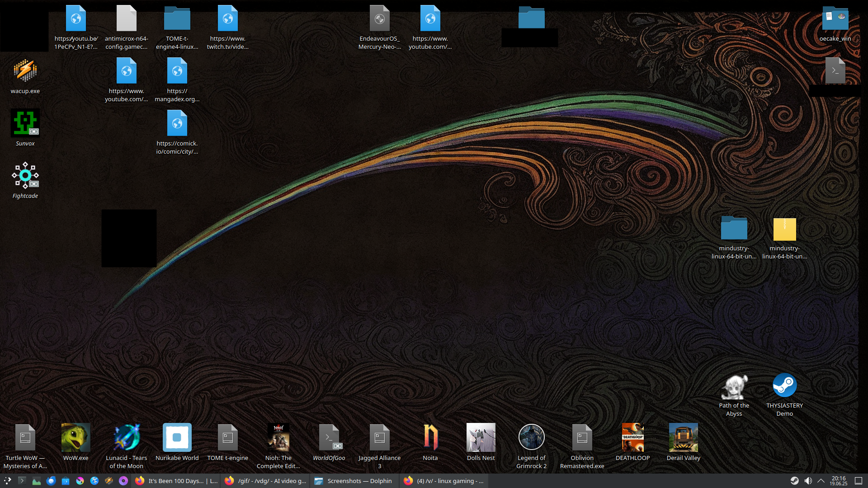Open the KDE application launcher
The width and height of the screenshot is (868, 488).
click(8, 481)
